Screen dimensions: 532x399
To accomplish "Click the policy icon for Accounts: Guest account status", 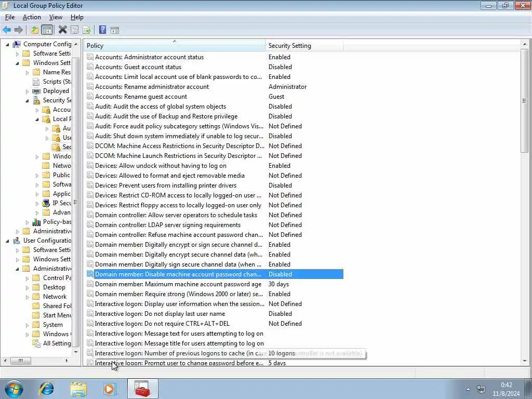I will (x=90, y=67).
